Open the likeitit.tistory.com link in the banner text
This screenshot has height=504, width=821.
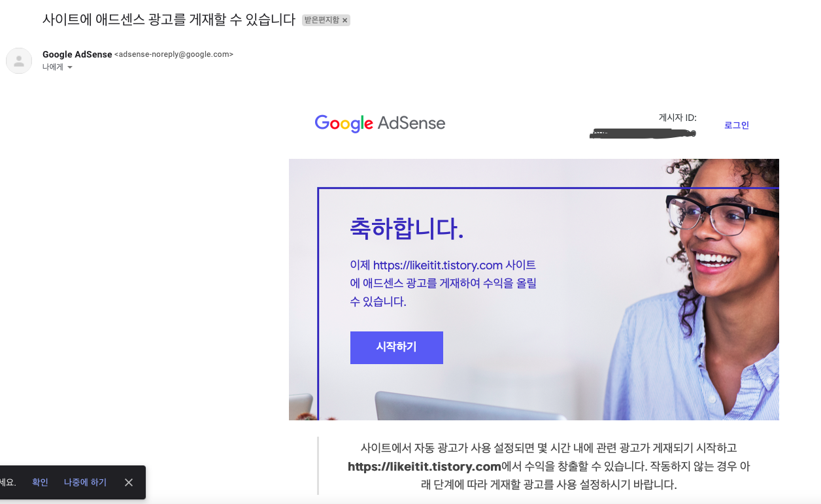click(x=438, y=265)
